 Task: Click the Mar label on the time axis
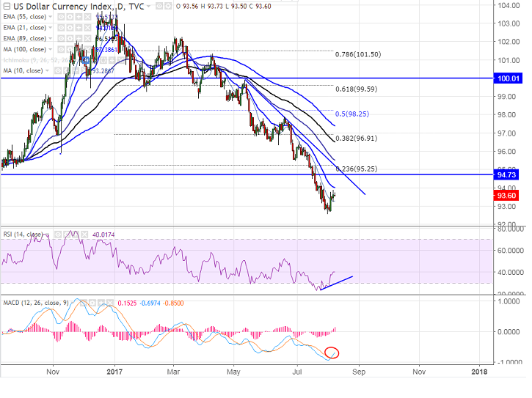click(173, 372)
